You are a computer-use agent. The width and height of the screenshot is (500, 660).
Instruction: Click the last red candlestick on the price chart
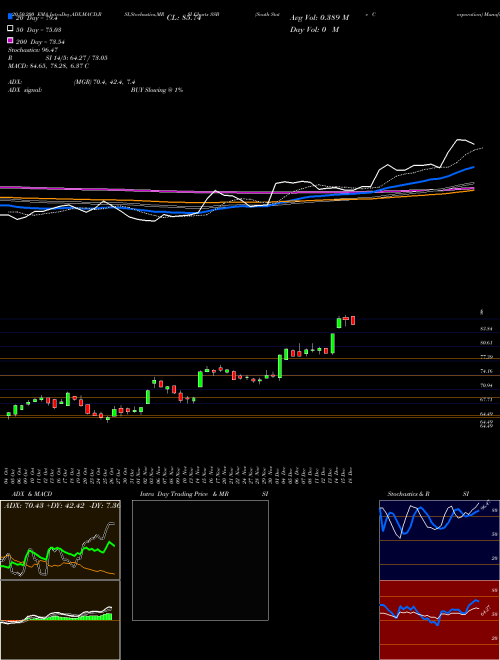point(353,320)
